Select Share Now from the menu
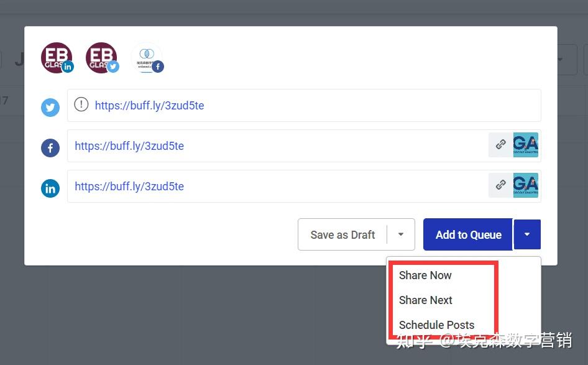 (425, 275)
